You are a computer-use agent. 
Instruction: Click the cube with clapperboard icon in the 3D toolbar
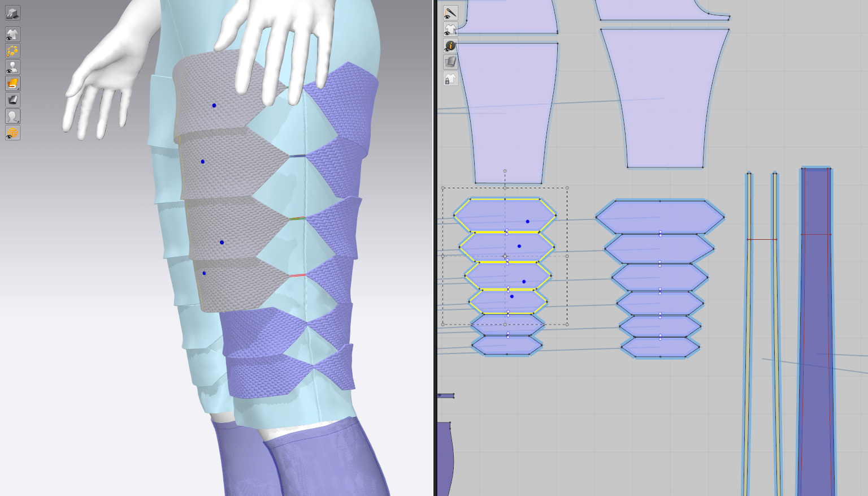point(12,13)
